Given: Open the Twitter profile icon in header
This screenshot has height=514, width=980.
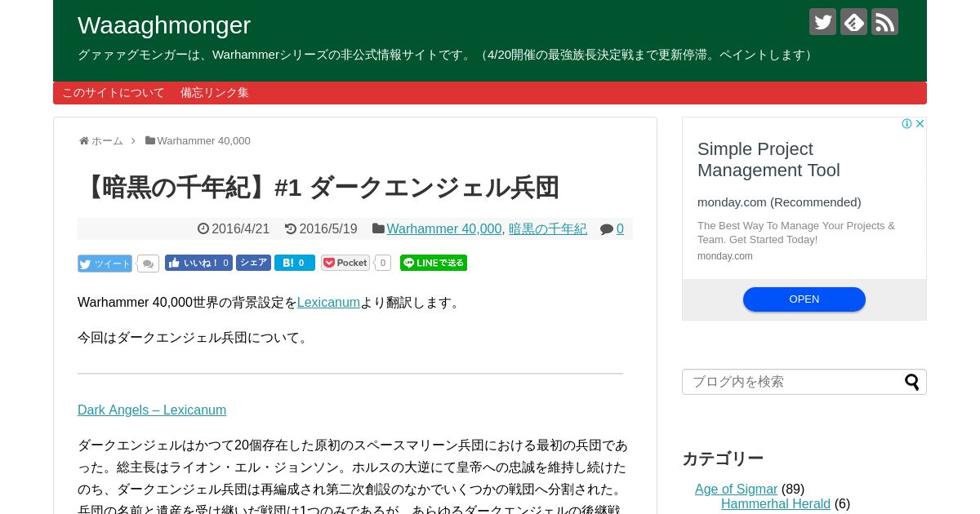Looking at the screenshot, I should [822, 22].
